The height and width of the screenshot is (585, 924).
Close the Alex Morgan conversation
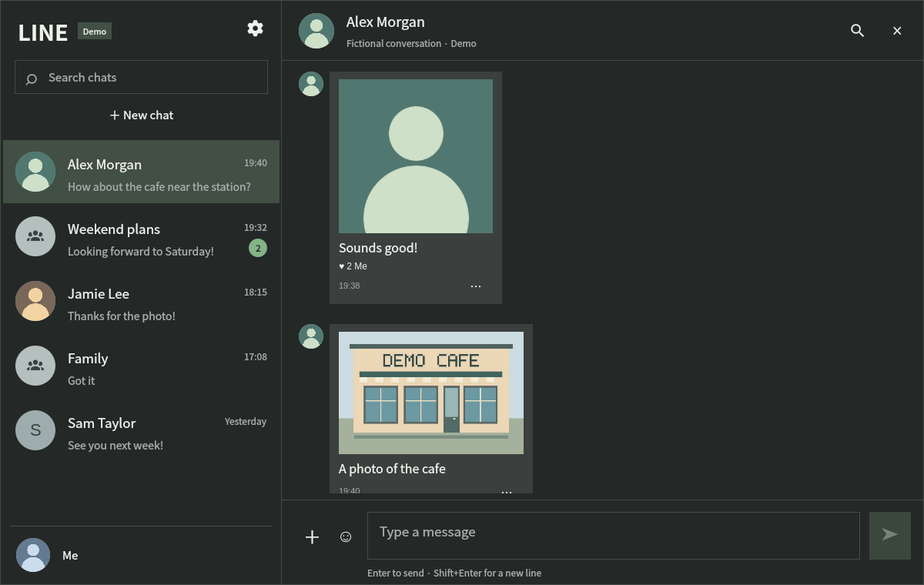(x=897, y=31)
